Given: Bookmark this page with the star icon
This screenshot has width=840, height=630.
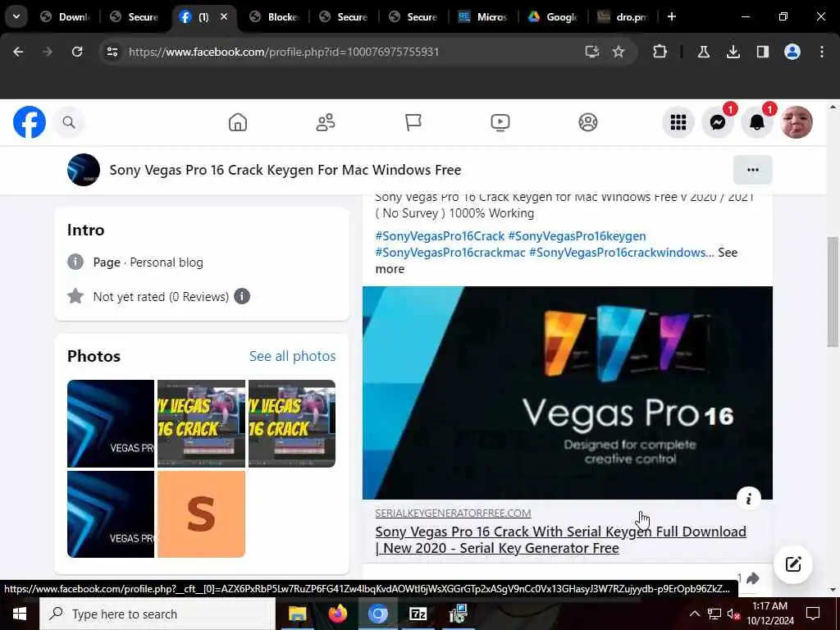Looking at the screenshot, I should click(619, 52).
